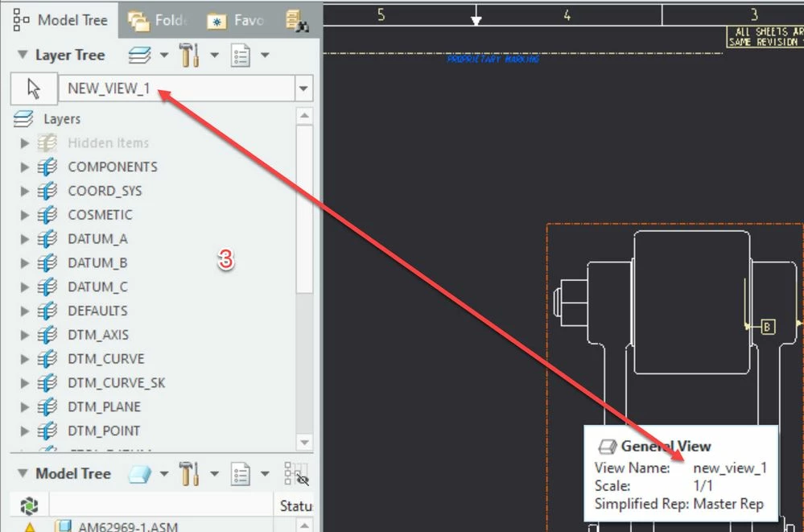Viewport: 804px width, 532px height.
Task: Click the Model Tree filter icon
Action: pos(29,505)
